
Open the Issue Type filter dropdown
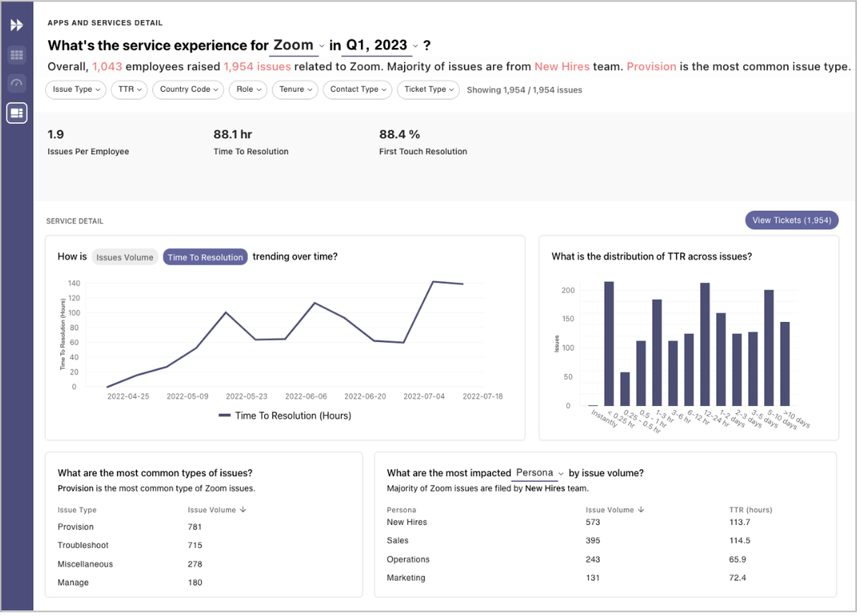[x=75, y=90]
